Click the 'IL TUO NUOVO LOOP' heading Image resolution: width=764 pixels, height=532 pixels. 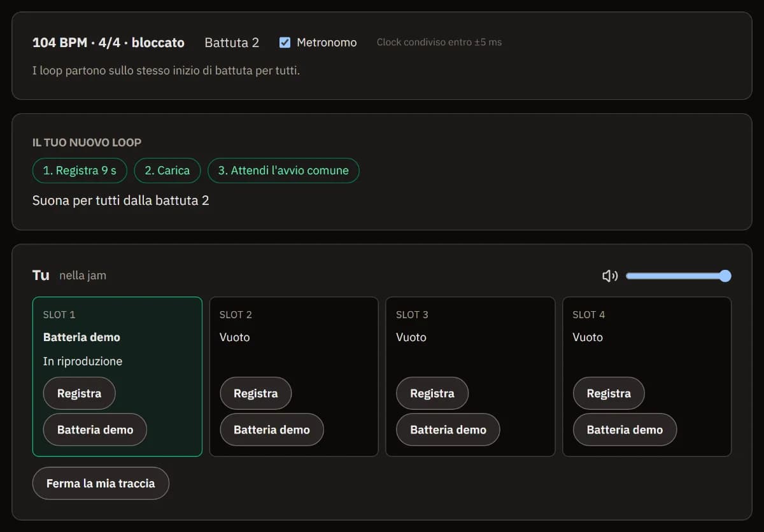point(87,143)
